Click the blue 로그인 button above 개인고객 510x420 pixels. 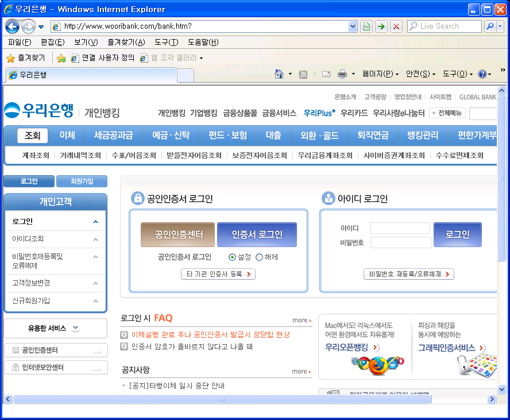click(x=29, y=181)
